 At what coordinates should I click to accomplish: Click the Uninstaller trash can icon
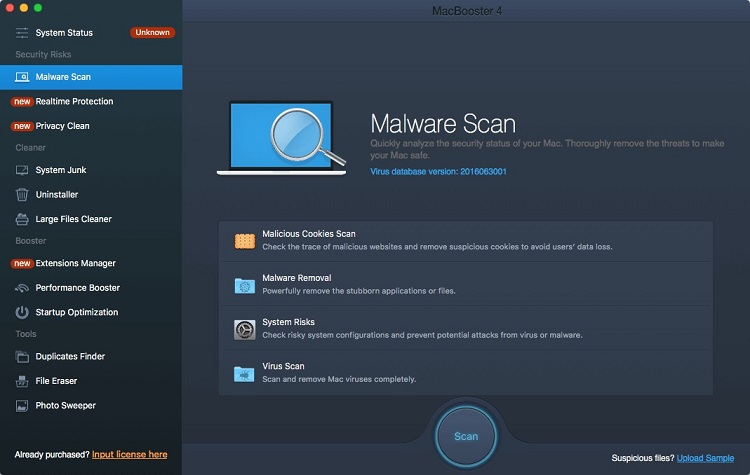point(22,195)
